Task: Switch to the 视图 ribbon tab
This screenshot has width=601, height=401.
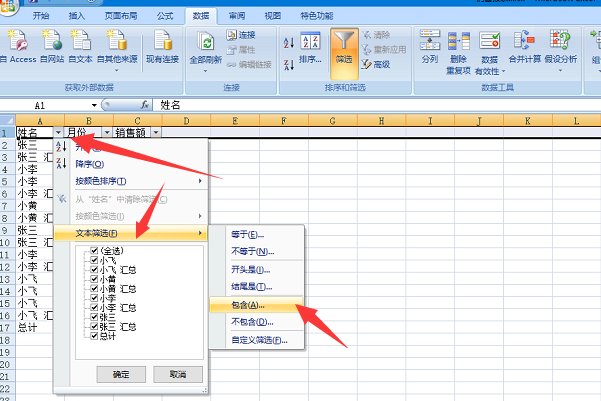Action: point(273,16)
